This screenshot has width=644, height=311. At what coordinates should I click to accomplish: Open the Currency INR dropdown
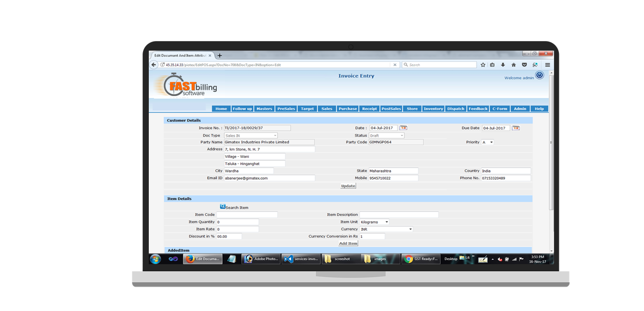pyautogui.click(x=386, y=229)
